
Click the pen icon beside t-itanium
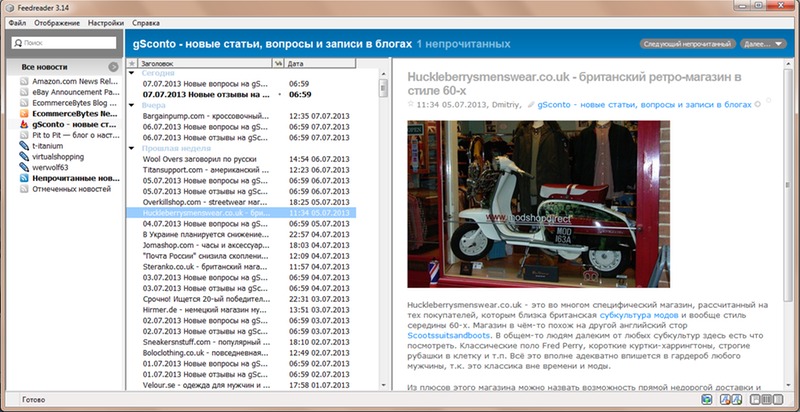click(24, 146)
